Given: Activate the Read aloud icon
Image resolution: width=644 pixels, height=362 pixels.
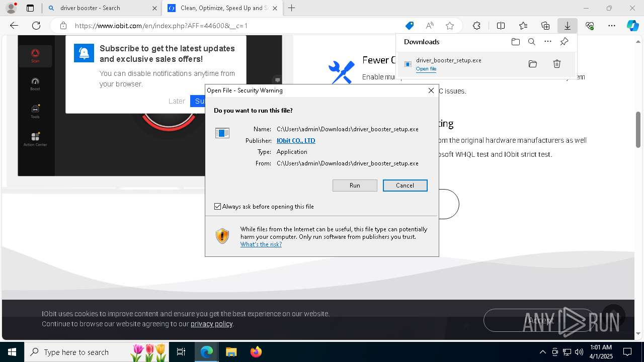Looking at the screenshot, I should pos(430,26).
